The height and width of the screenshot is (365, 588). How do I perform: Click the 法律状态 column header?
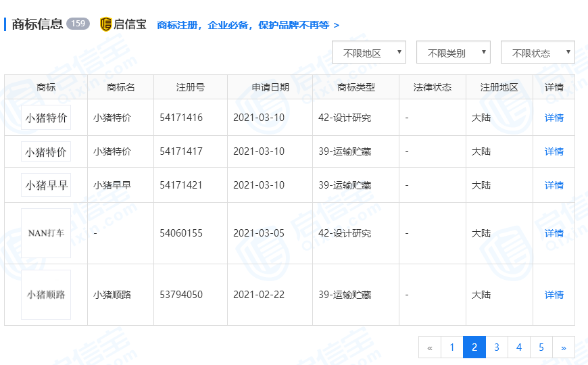[x=433, y=87]
